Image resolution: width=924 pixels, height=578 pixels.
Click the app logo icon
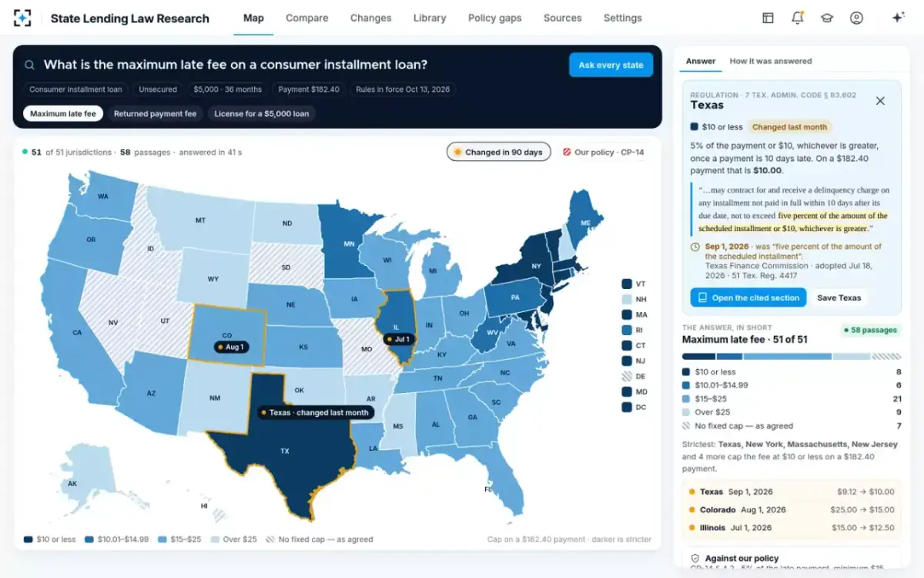[23, 18]
